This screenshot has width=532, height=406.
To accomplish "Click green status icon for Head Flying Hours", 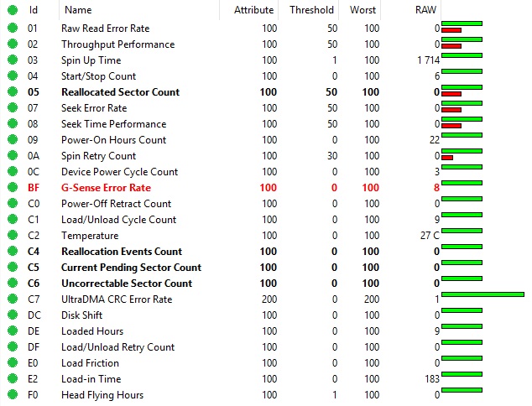I will click(12, 395).
